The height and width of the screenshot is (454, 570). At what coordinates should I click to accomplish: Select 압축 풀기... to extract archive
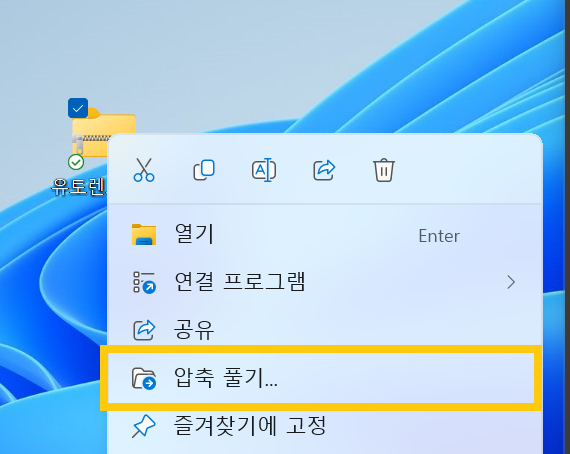click(x=321, y=378)
